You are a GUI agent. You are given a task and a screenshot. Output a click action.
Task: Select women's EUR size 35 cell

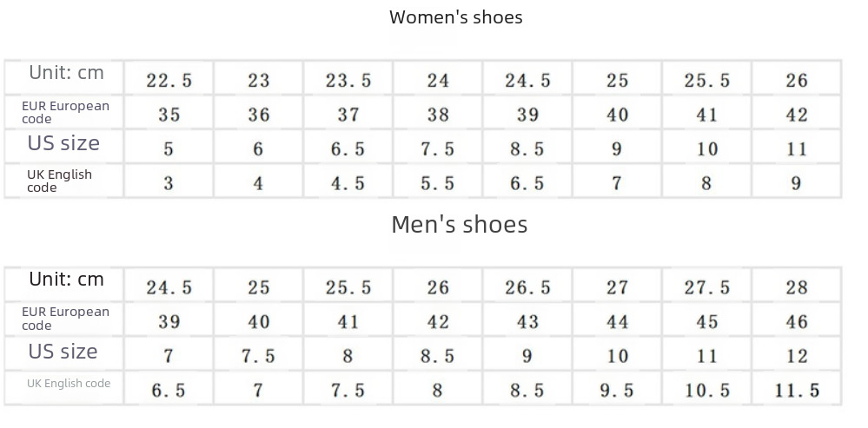pos(169,115)
